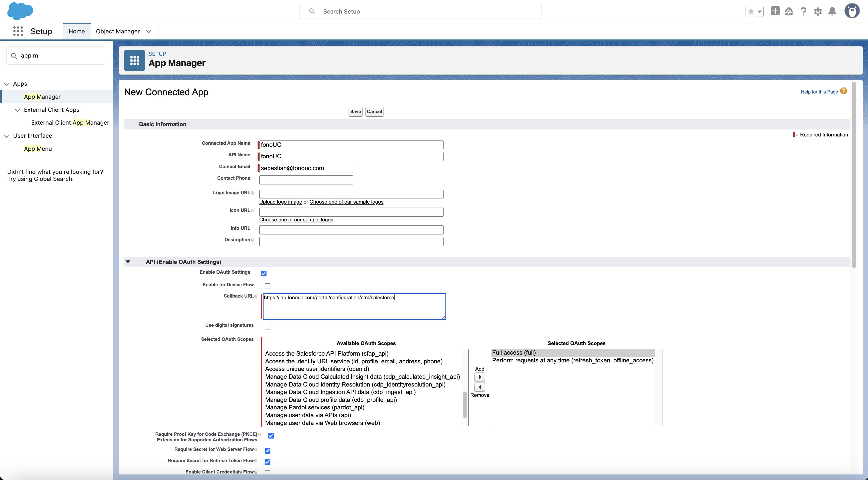Click the Require Secret for Refresh Token Flow info icon
The height and width of the screenshot is (480, 868).
tap(256, 461)
